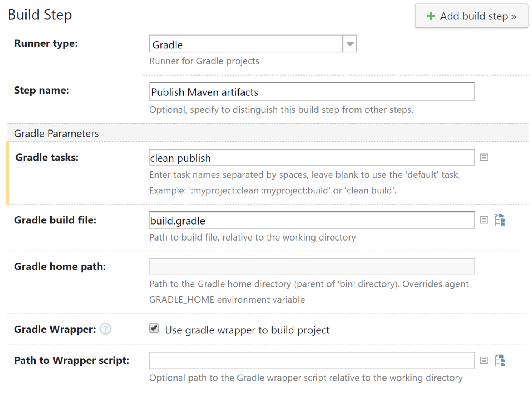
Task: Click 'Gradle home path:' label
Action: coord(60,266)
